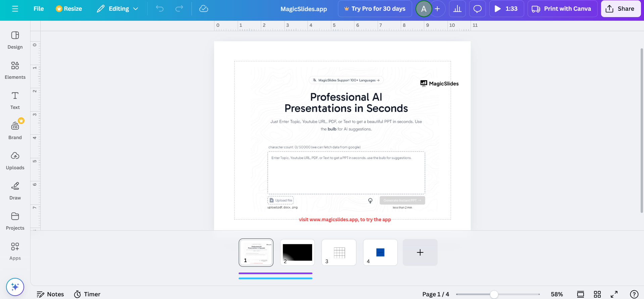Select page 1 thumbnail
Viewport: 644px width, 299px height.
[x=256, y=252]
